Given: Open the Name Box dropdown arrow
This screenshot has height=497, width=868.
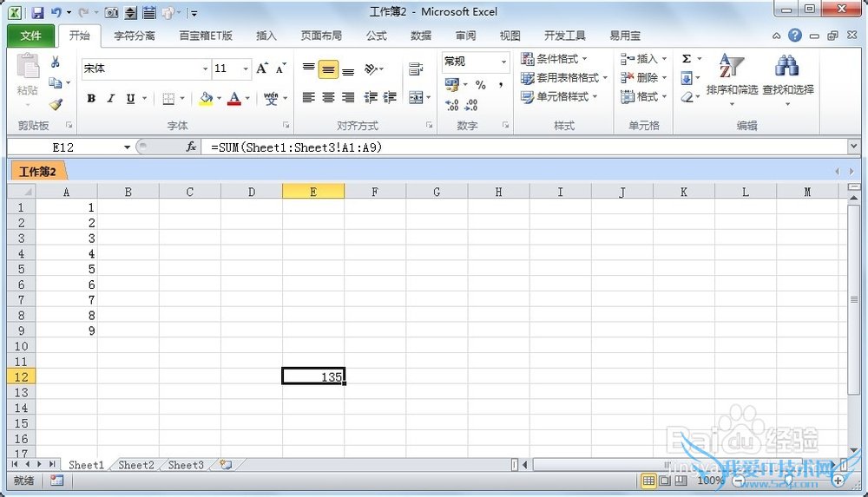Looking at the screenshot, I should 128,147.
